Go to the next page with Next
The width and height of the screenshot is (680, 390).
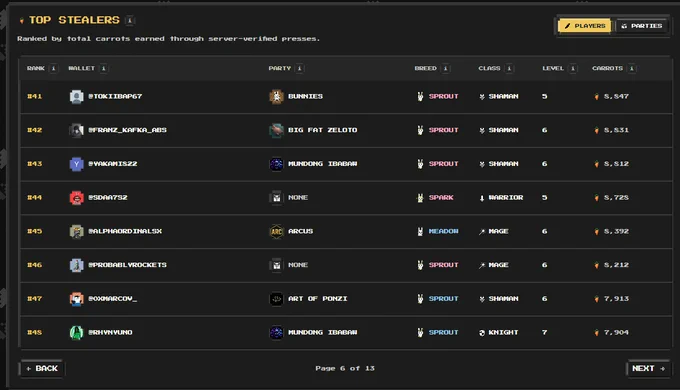[648, 368]
